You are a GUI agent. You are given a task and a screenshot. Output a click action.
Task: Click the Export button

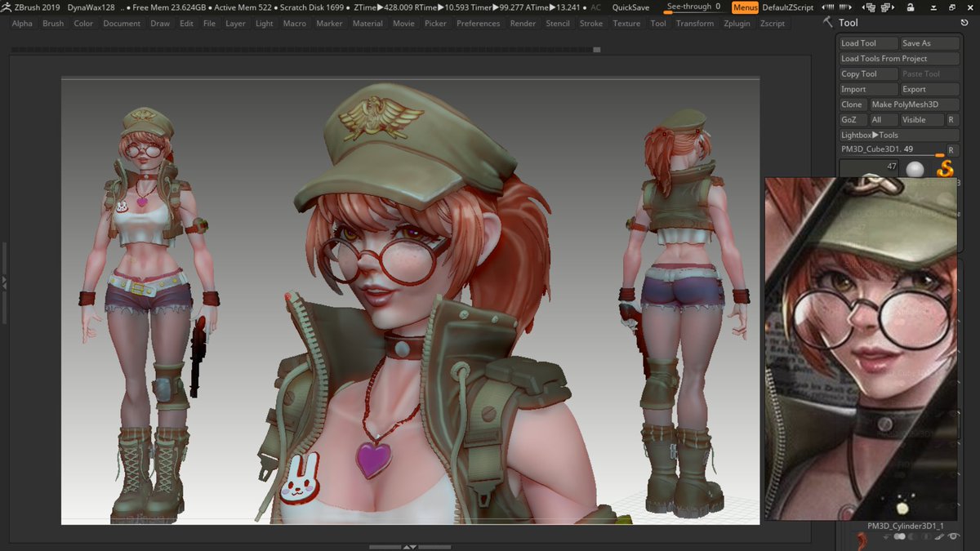tap(929, 89)
